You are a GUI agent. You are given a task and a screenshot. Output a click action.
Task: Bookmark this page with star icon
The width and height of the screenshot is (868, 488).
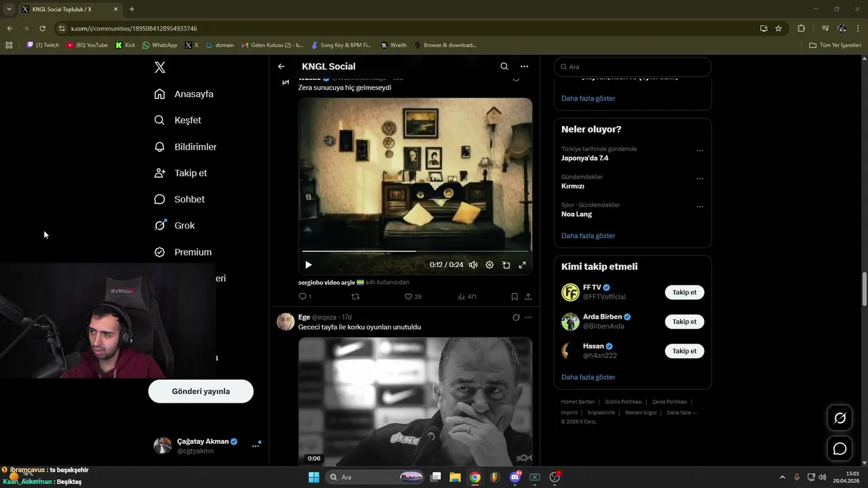click(778, 28)
